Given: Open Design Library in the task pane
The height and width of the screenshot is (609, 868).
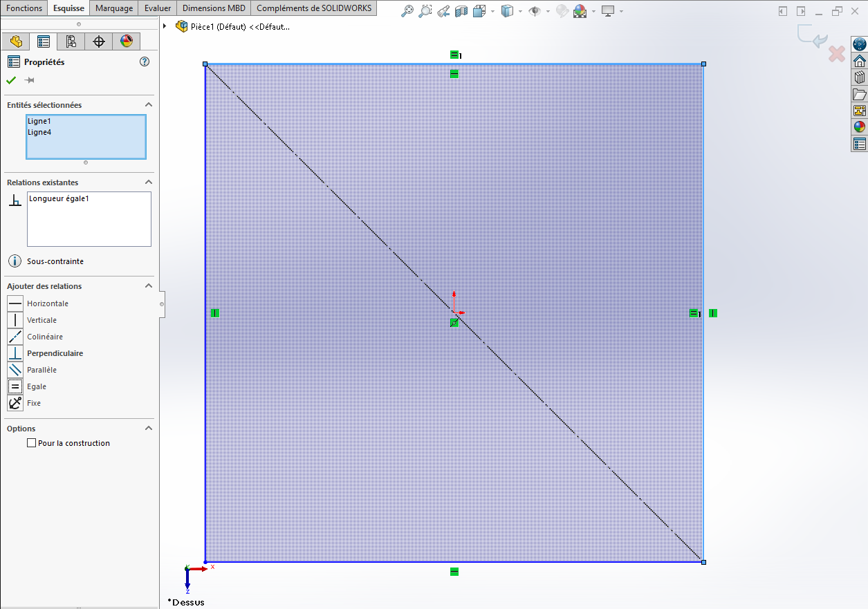Looking at the screenshot, I should (860, 77).
